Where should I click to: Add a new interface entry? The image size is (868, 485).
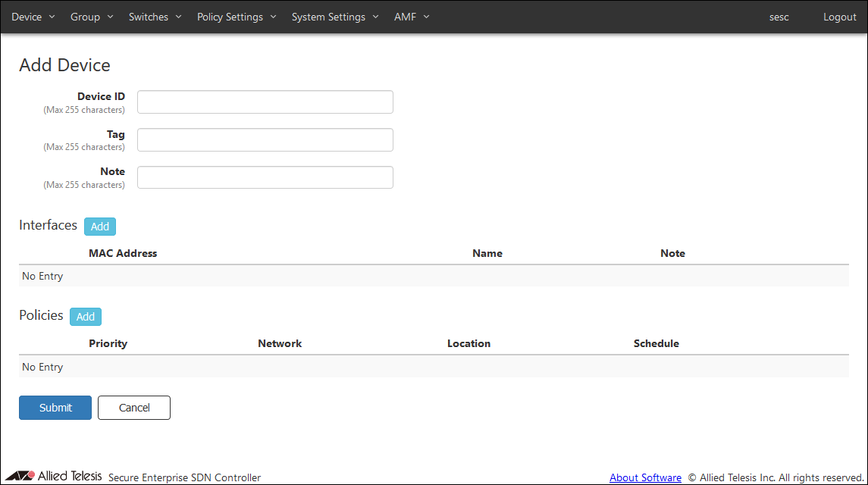100,226
